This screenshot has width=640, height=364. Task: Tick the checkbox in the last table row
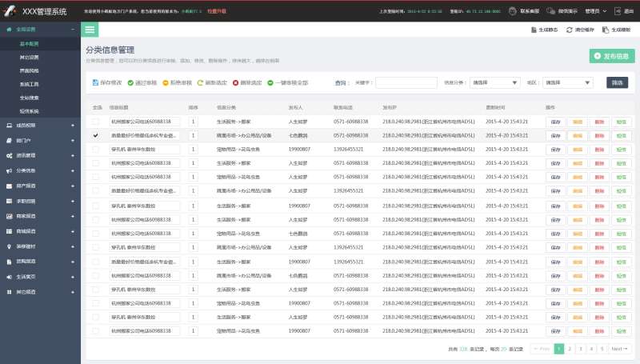[96, 330]
